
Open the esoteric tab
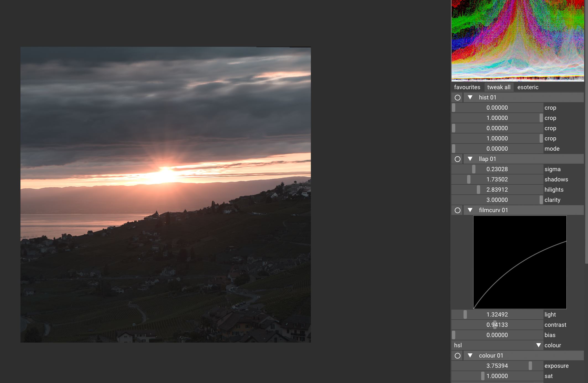(x=528, y=87)
